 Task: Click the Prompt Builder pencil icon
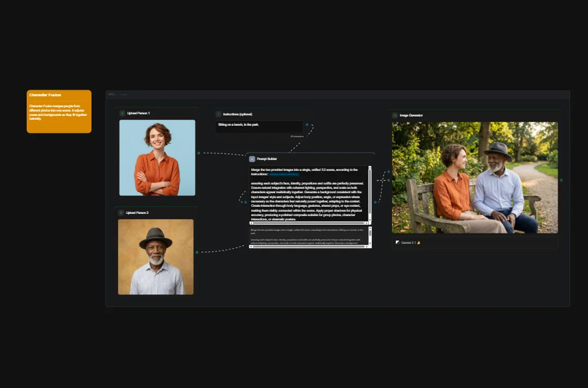tap(252, 159)
